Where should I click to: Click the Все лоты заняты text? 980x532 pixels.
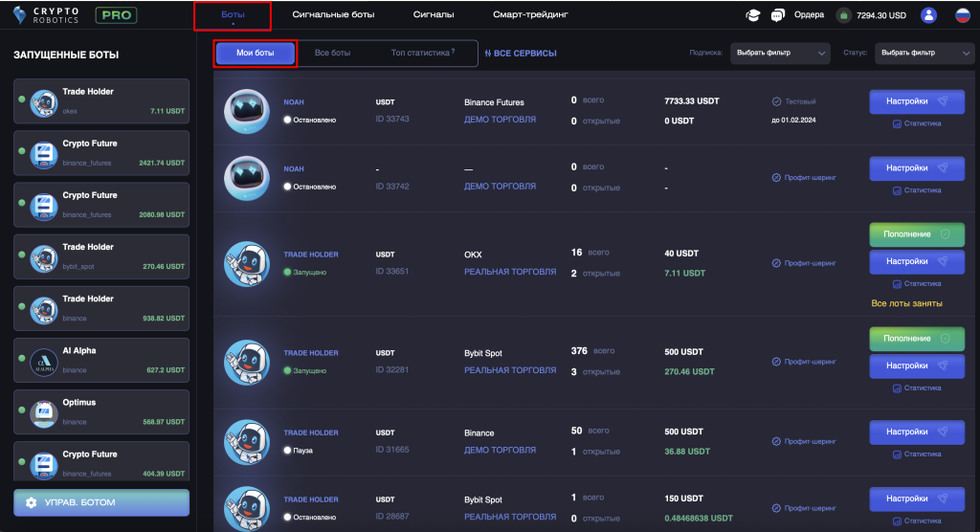(907, 303)
